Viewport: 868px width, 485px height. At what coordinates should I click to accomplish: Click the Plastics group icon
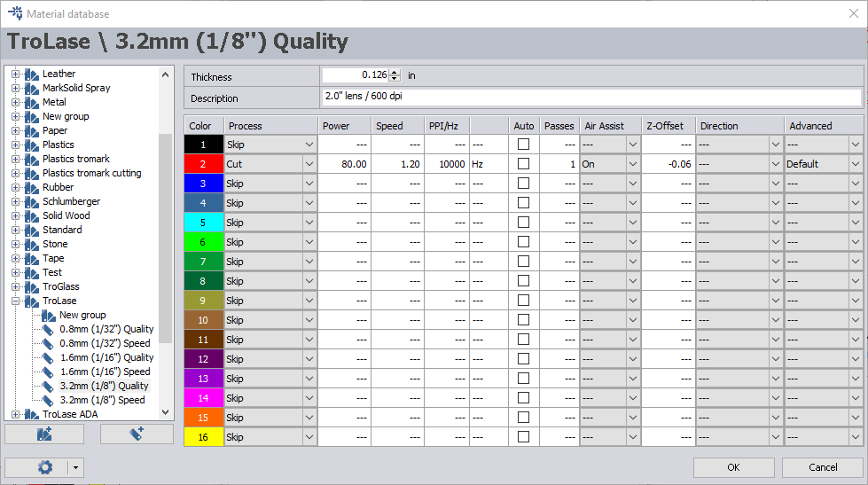point(32,145)
